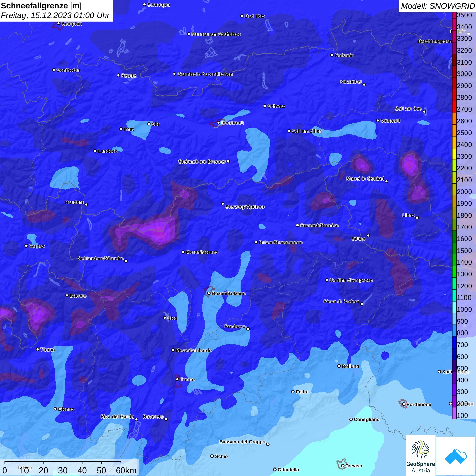Viewport: 476px width, 476px height.
Task: Click the green 1500 legend swatch
Action: [454, 248]
